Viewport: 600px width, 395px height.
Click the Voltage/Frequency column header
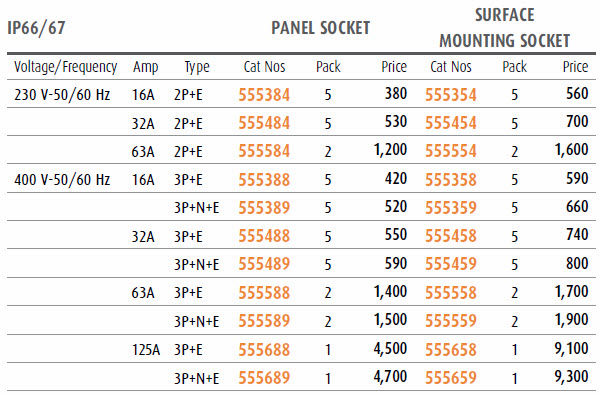65,67
